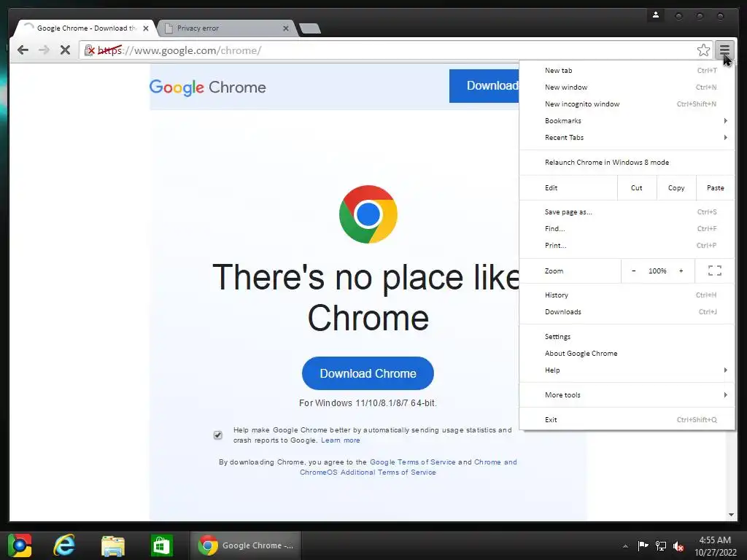This screenshot has height=560, width=747.
Task: Choose New window from the menu
Action: point(627,87)
